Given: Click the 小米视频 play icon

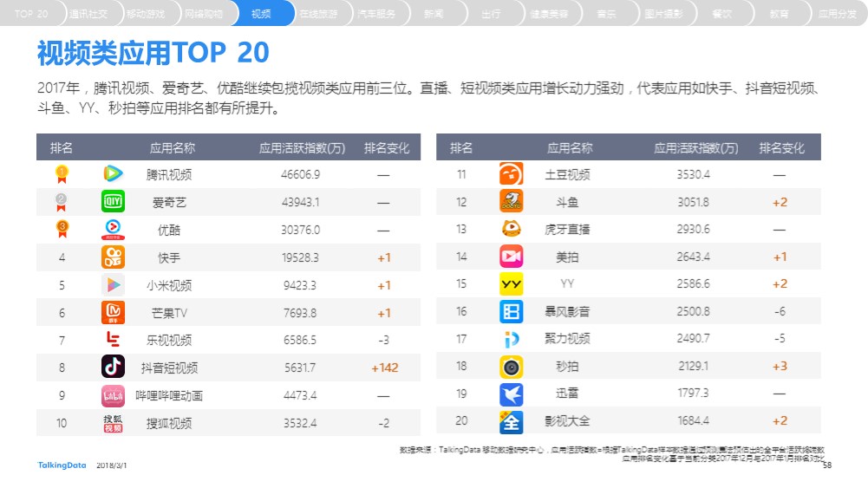Looking at the screenshot, I should click(x=113, y=284).
